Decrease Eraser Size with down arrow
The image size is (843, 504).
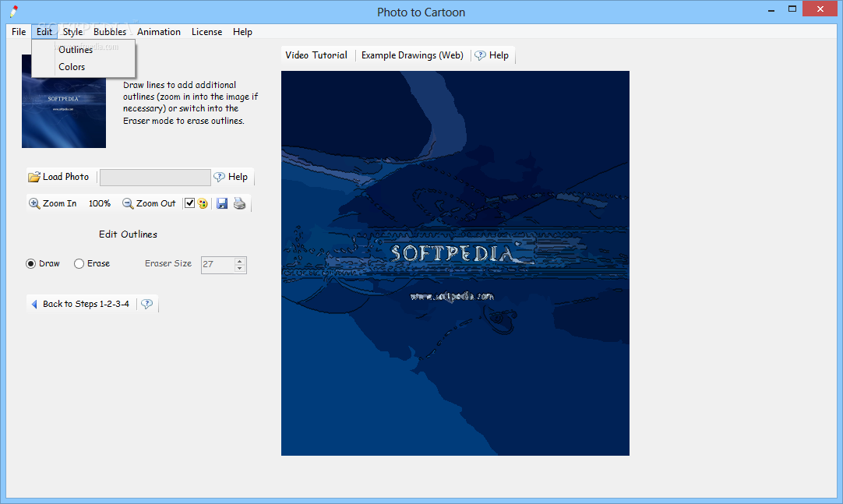pyautogui.click(x=240, y=268)
